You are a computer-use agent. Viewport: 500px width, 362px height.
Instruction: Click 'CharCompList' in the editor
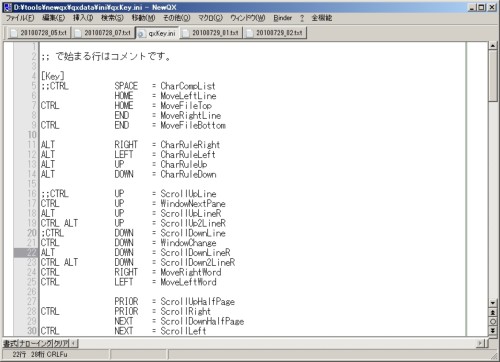pyautogui.click(x=188, y=86)
